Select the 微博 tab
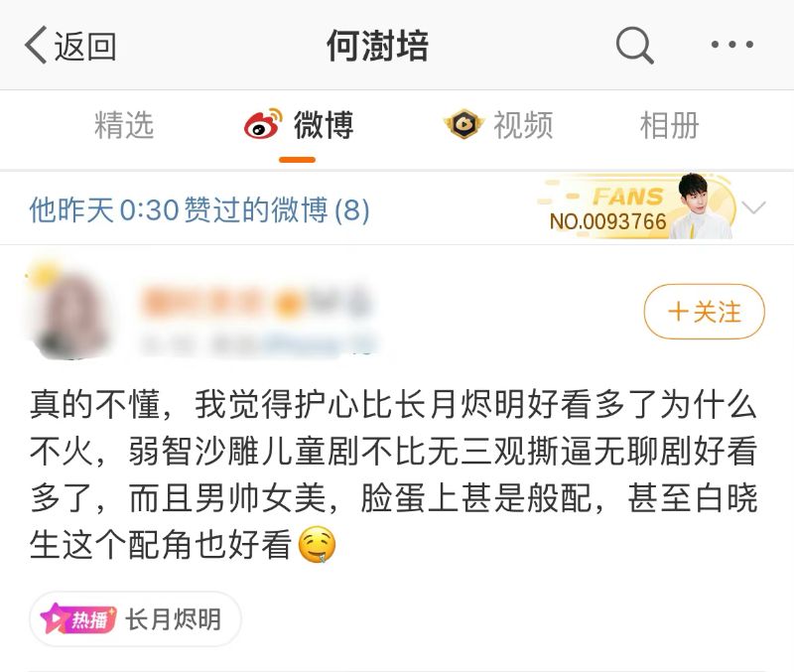Image resolution: width=794 pixels, height=672 pixels. tap(299, 125)
